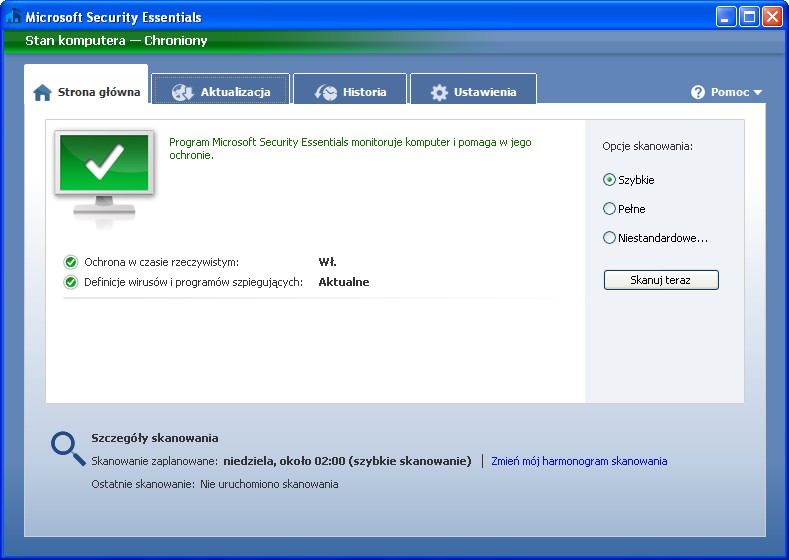Click the Microsoft Security Essentials title bar icon

13,16
